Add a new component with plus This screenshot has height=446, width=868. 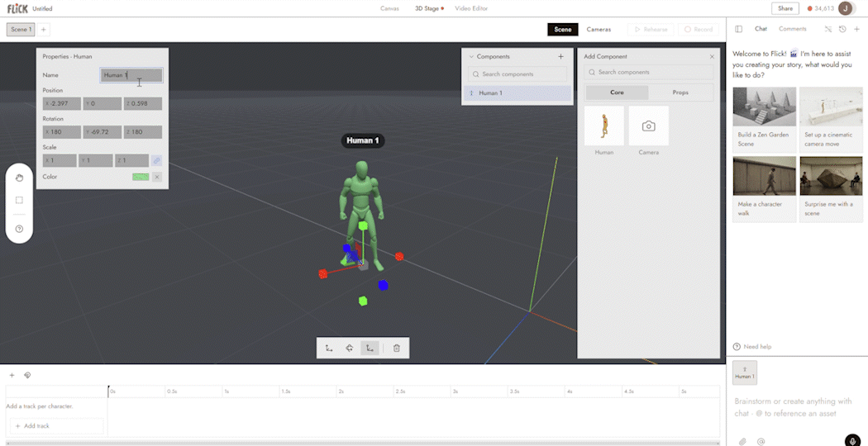point(560,56)
